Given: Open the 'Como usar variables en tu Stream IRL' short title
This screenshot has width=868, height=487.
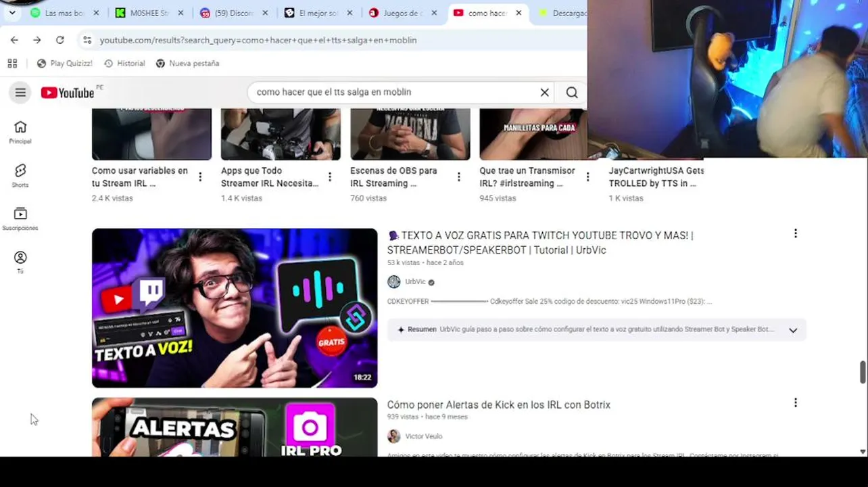Looking at the screenshot, I should 140,177.
